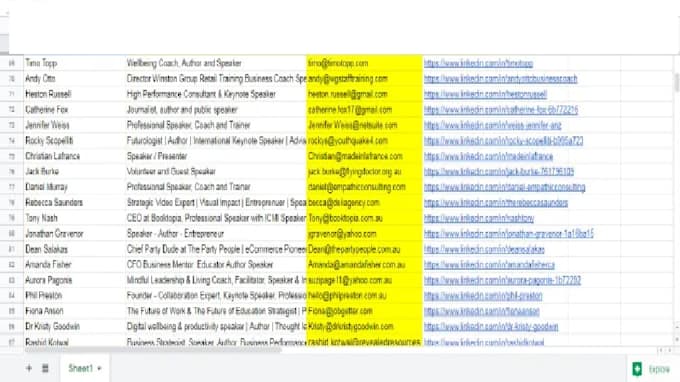Viewport: 680px width, 382px height.
Task: Open Daniel Murray's LinkedIn link
Action: tap(504, 187)
